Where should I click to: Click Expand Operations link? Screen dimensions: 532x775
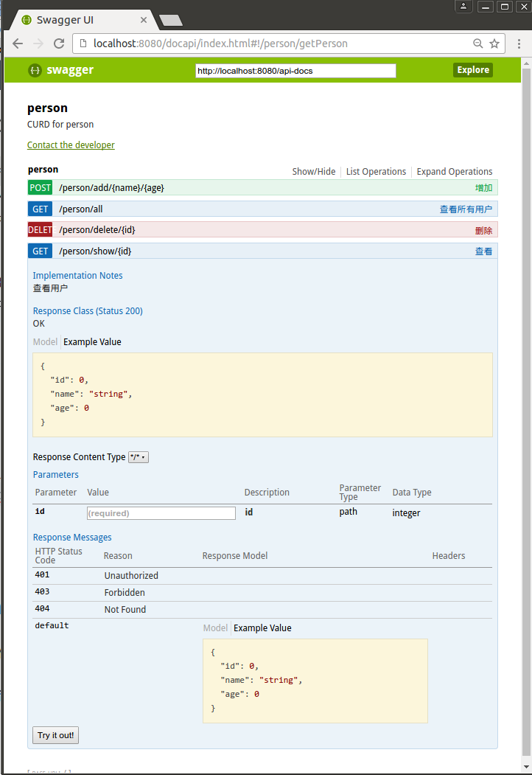pyautogui.click(x=455, y=172)
